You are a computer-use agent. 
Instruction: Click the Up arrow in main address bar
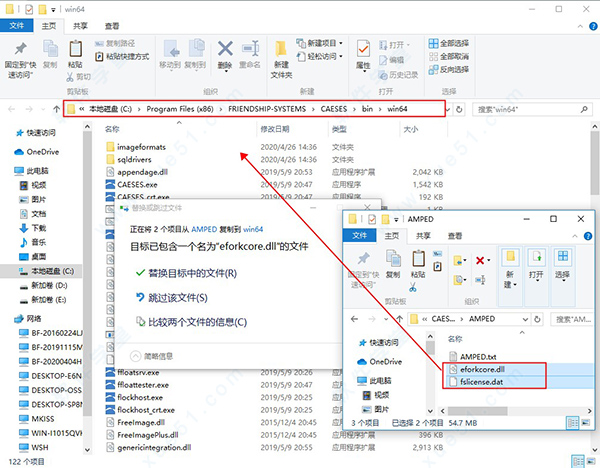tap(56, 109)
